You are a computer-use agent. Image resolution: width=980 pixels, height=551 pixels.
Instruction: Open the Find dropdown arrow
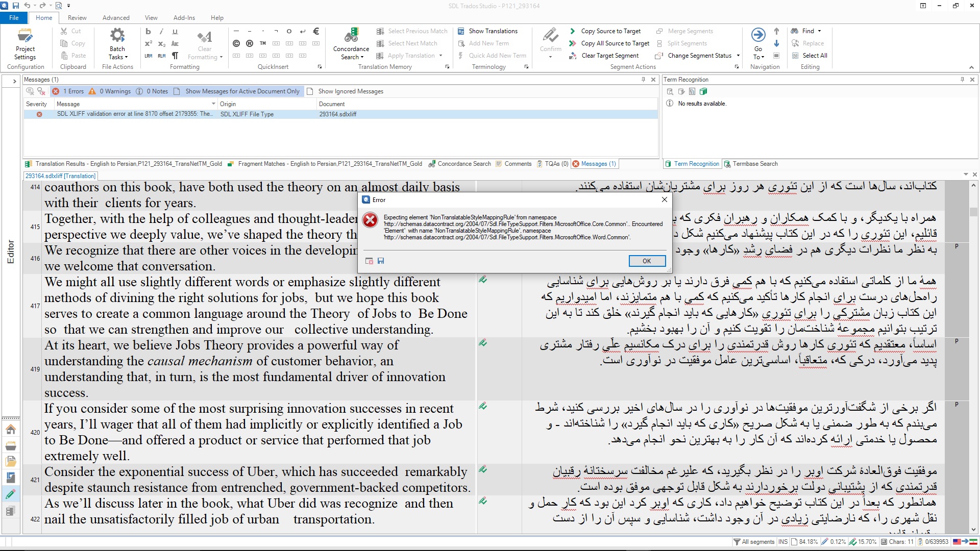click(x=819, y=31)
